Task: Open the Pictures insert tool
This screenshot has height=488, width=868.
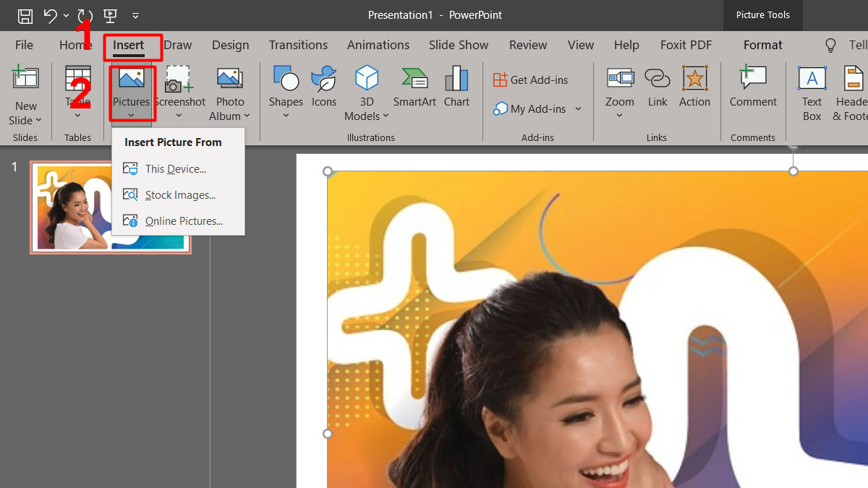Action: (x=131, y=89)
